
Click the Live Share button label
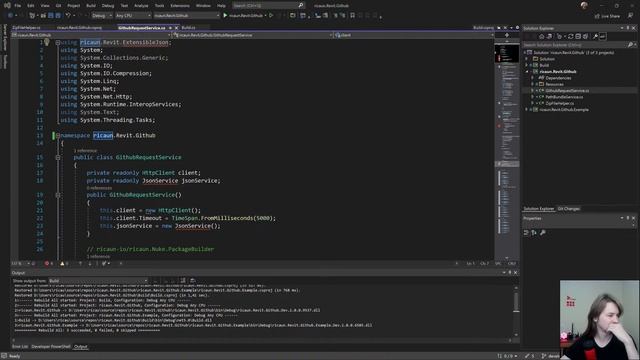click(x=611, y=16)
